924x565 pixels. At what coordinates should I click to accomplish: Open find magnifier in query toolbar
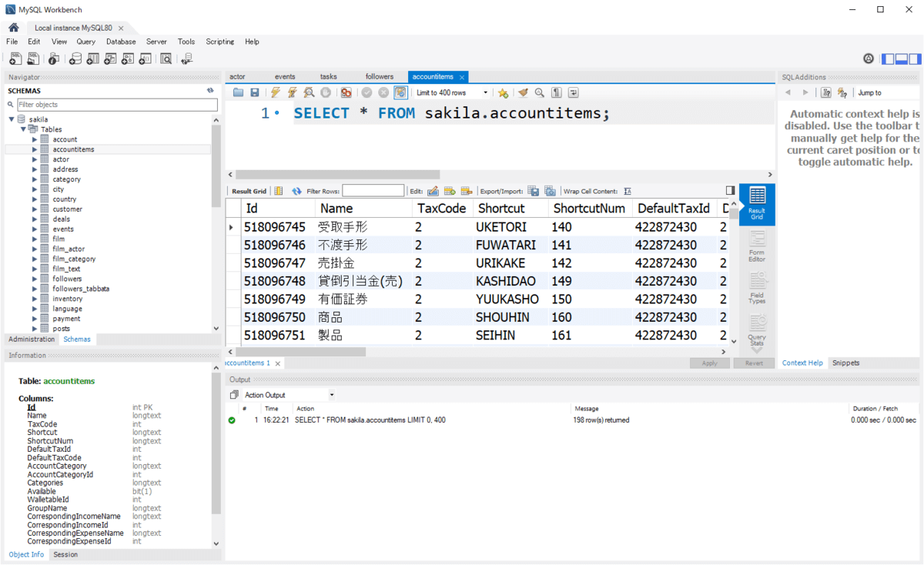coord(540,92)
